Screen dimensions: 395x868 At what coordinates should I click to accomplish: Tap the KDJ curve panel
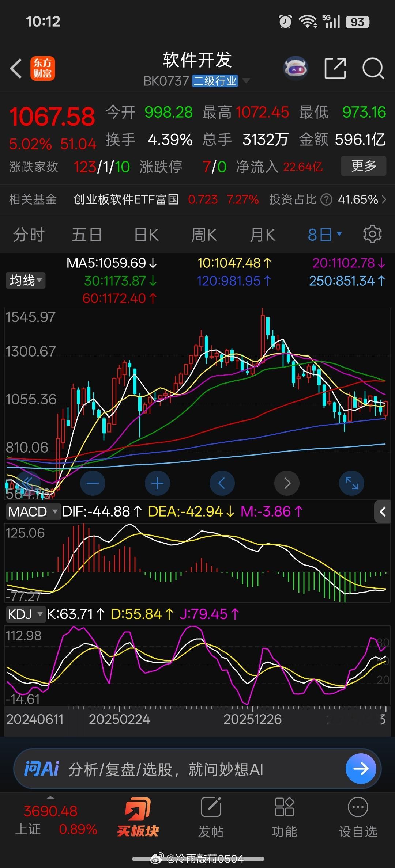click(x=197, y=666)
